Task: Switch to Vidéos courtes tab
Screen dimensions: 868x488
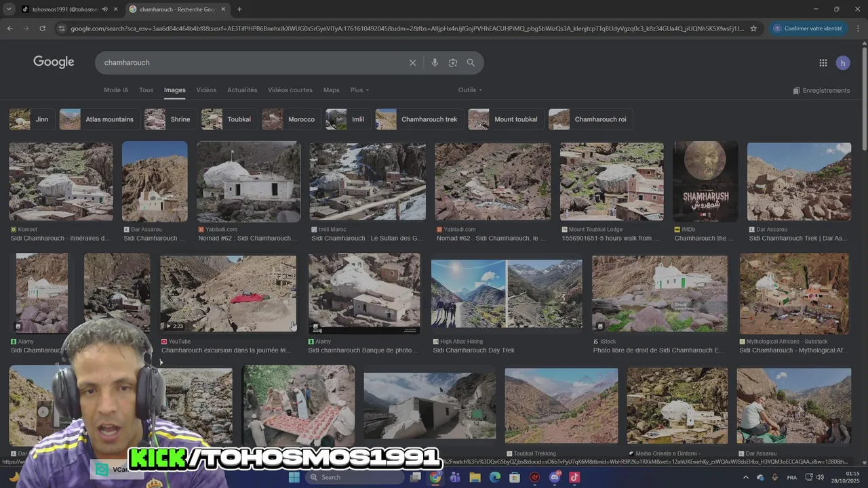Action: [x=290, y=90]
